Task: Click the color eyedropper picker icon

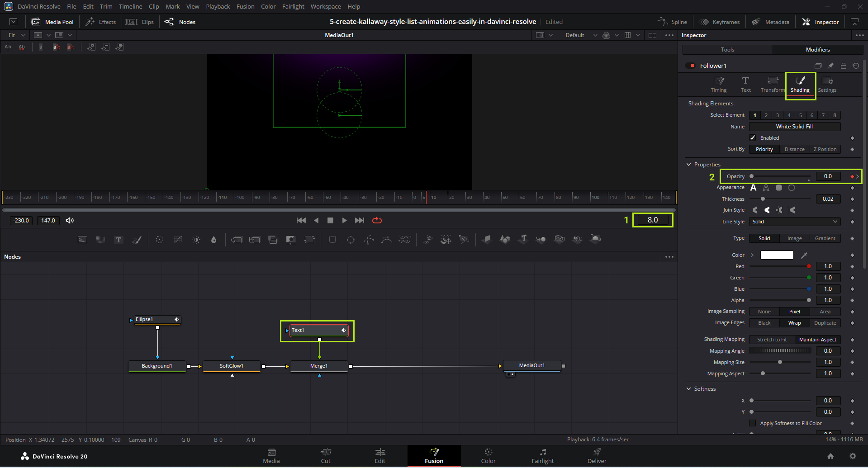Action: [804, 255]
